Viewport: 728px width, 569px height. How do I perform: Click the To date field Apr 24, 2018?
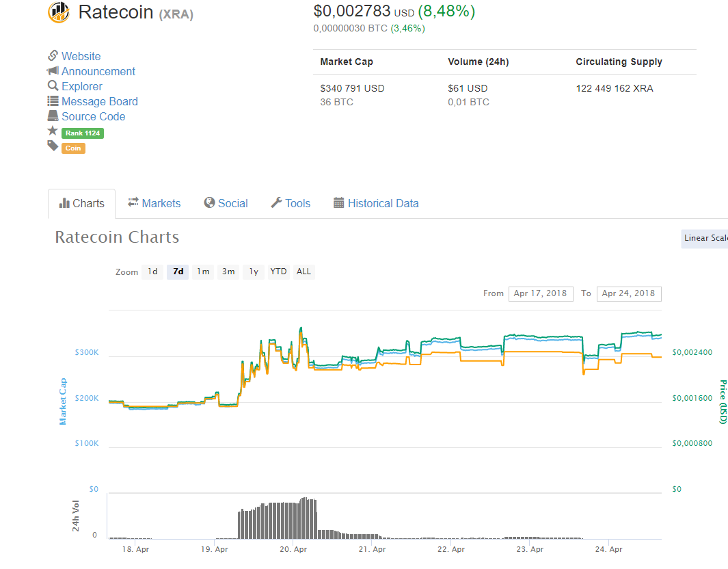629,293
